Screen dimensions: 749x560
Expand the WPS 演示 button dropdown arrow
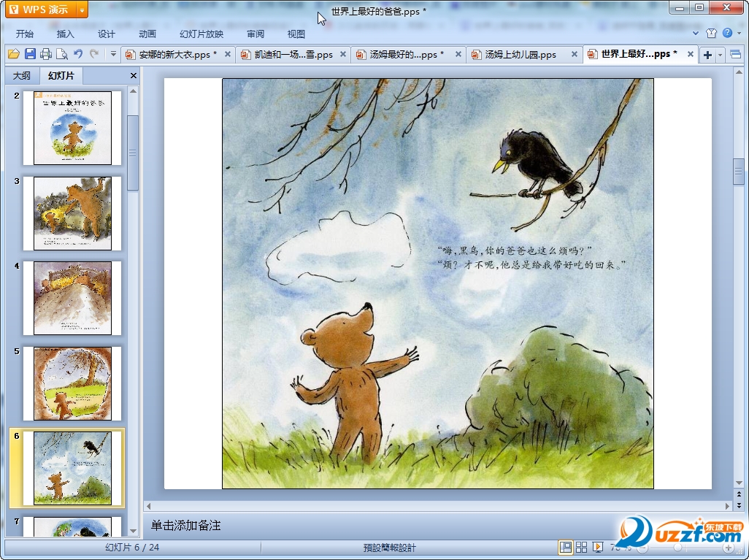[x=82, y=9]
